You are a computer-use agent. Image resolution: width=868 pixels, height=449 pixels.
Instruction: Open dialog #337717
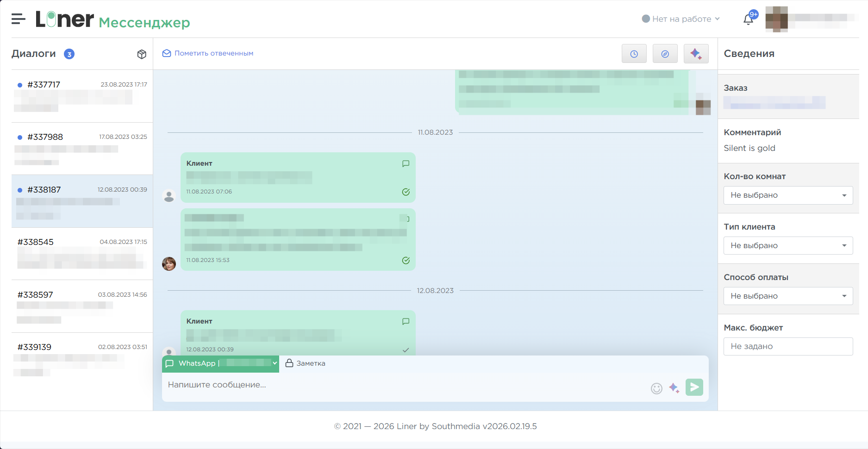point(82,96)
